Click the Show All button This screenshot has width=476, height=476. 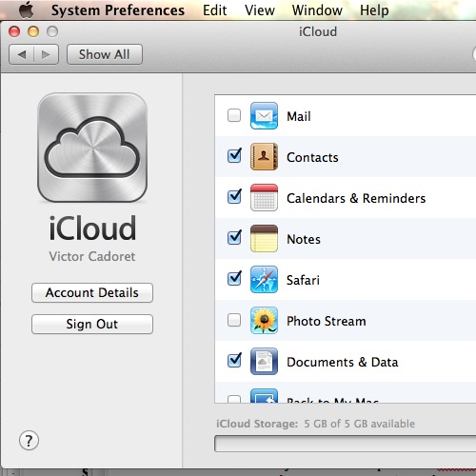[105, 54]
